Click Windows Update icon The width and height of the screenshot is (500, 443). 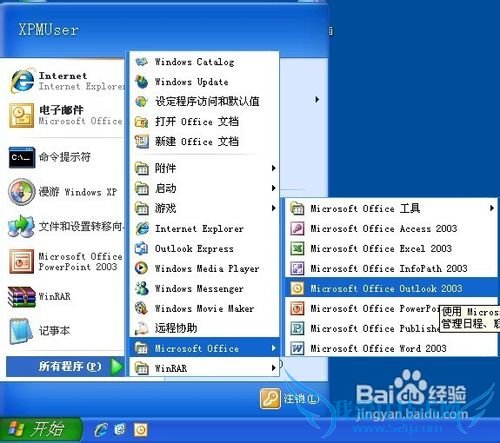142,82
